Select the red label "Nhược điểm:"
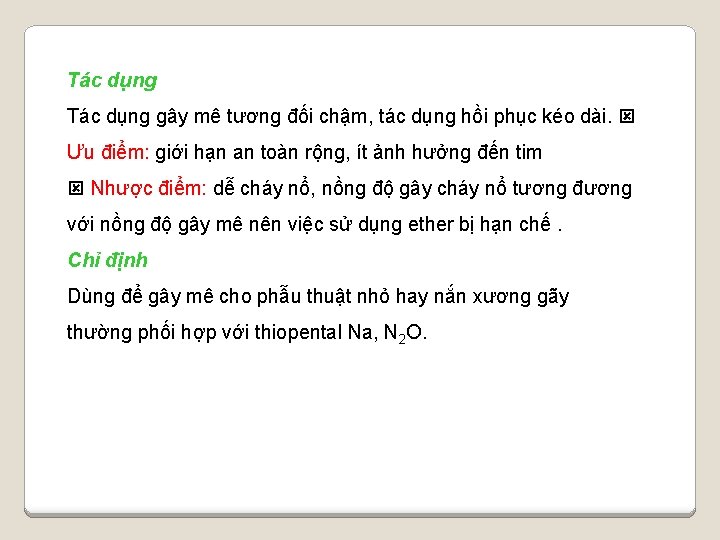The width and height of the screenshot is (720, 540). [x=148, y=188]
